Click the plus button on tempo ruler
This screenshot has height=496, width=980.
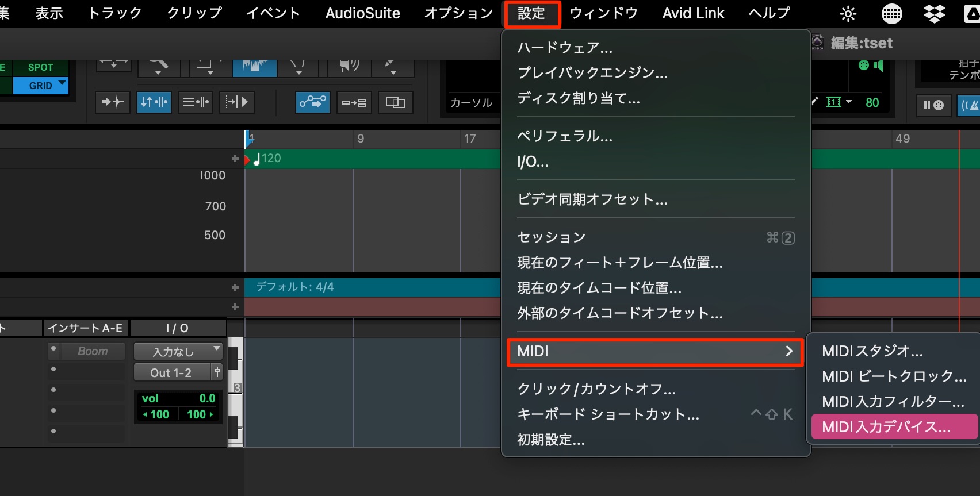[235, 159]
